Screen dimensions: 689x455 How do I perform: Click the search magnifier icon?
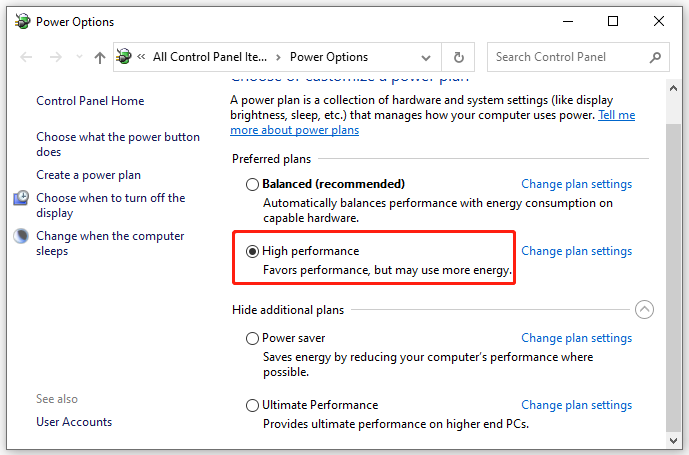click(x=655, y=57)
